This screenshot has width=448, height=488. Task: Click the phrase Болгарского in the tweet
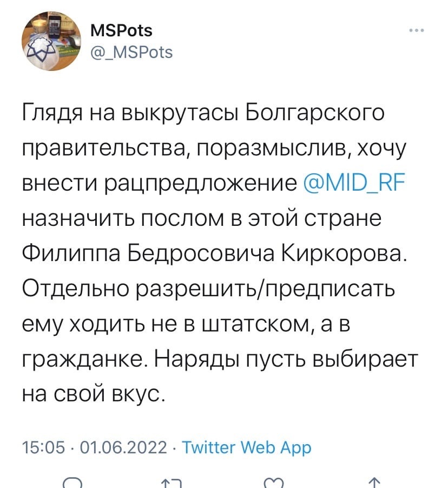point(314,113)
